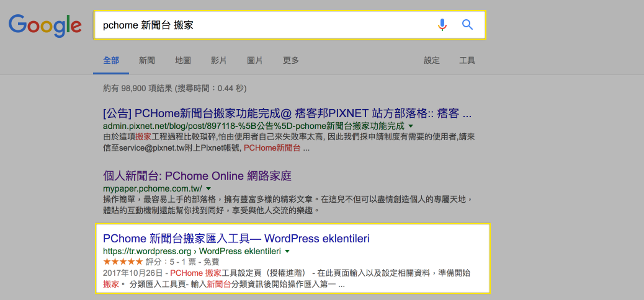Click the https://tr.wordpress.org URL text

pyautogui.click(x=147, y=251)
